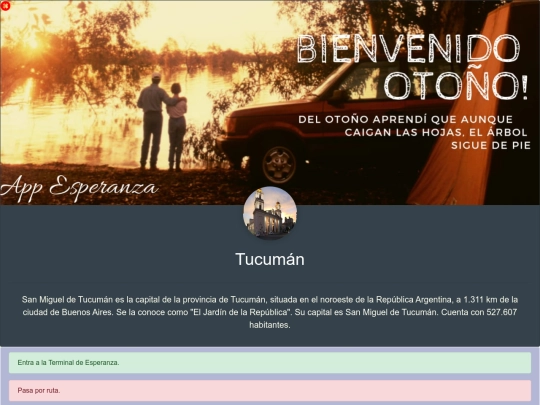
Task: Click the 'App Esperanza' logo text
Action: [x=79, y=188]
